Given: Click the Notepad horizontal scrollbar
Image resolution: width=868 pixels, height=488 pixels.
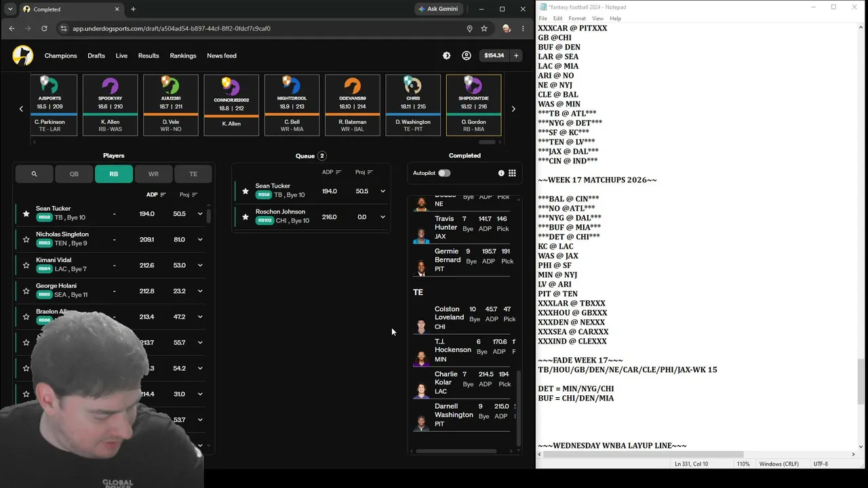Looking at the screenshot, I should [x=644, y=455].
